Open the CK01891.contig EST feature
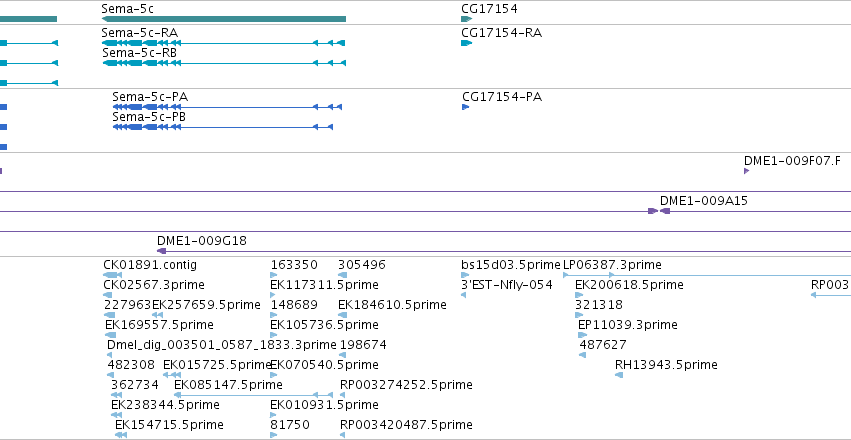Viewport: 851px width, 440px height. (112, 275)
